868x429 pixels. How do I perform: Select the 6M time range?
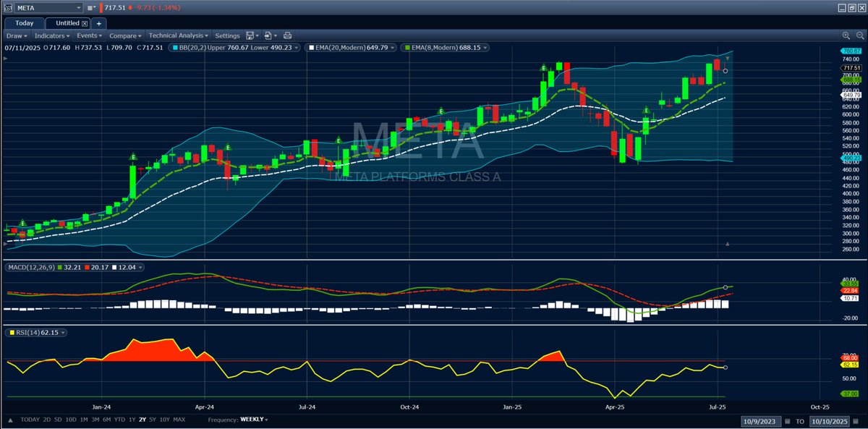click(x=106, y=420)
